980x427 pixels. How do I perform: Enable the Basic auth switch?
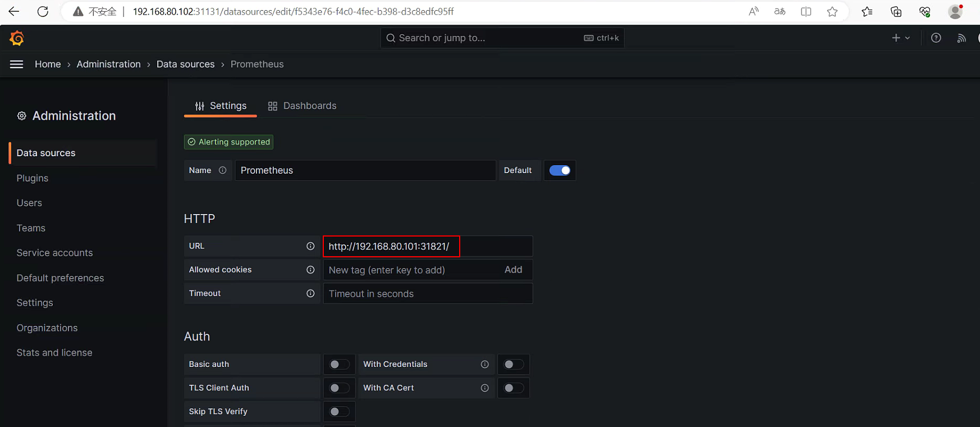(x=339, y=364)
